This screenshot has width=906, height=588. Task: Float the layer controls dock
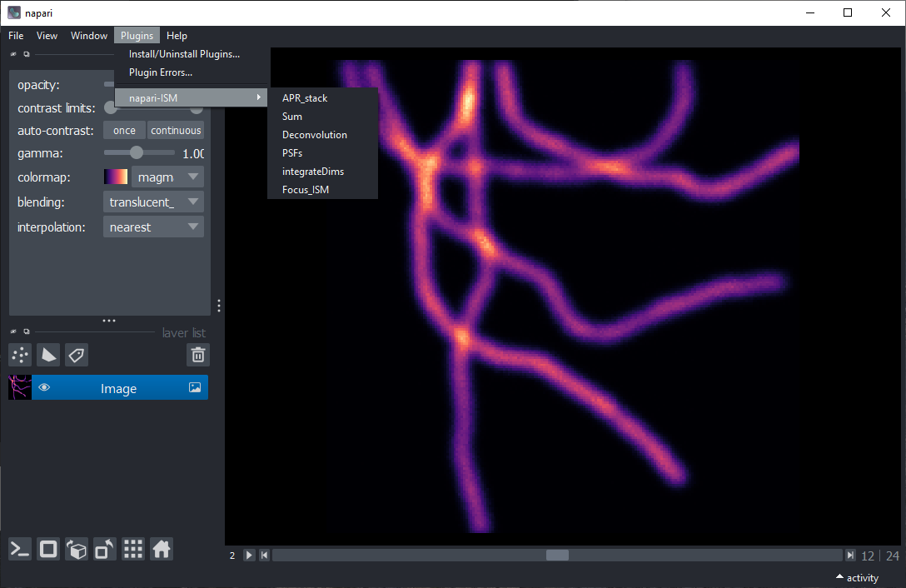27,54
